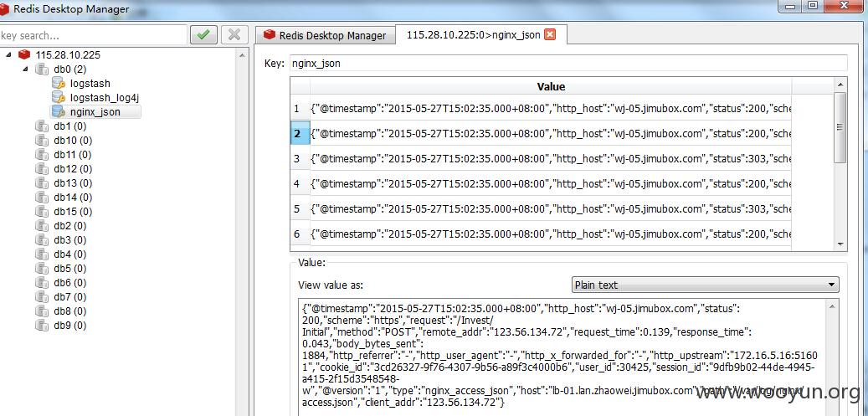Click the value editor scrollbar up arrow

(x=833, y=306)
